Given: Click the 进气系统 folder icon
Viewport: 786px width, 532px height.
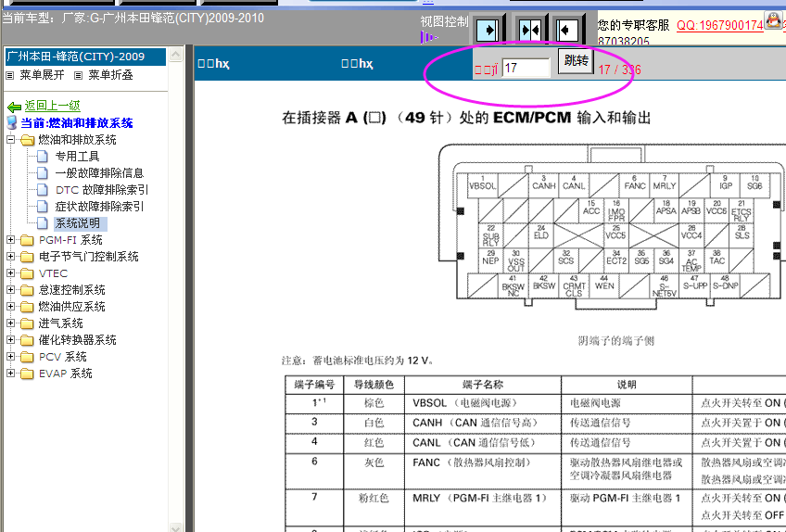Looking at the screenshot, I should 28,323.
